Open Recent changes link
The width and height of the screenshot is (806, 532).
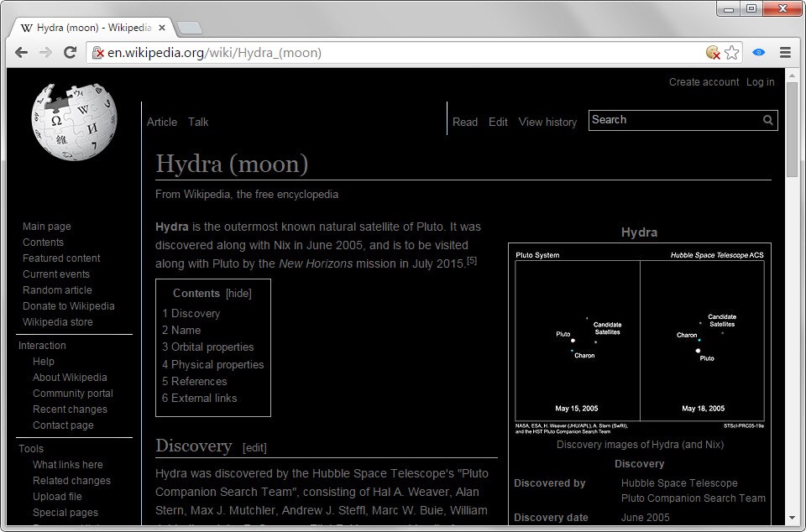70,409
